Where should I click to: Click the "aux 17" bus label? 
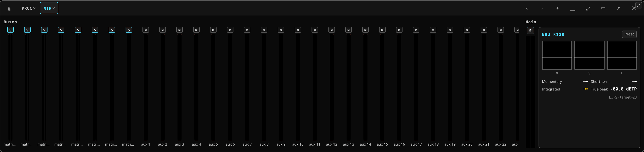tap(416, 144)
